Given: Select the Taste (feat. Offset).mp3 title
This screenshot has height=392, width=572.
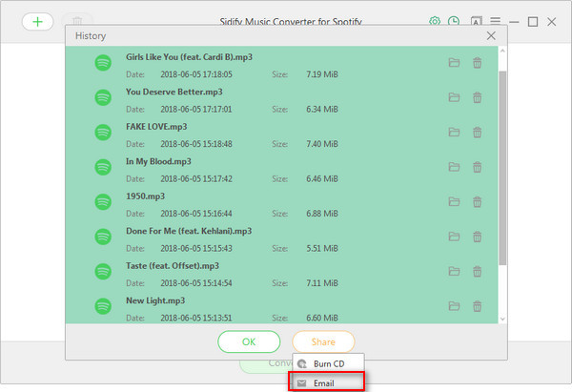Looking at the screenshot, I should coord(173,266).
